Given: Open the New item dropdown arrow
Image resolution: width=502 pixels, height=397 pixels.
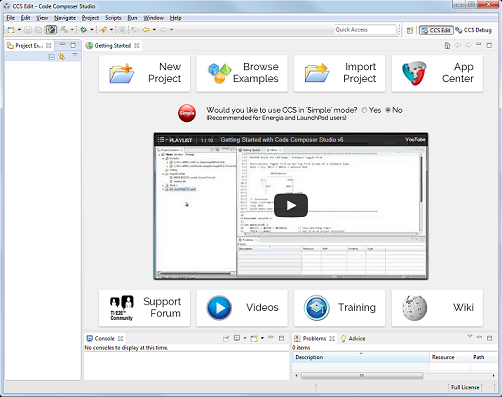Looking at the screenshot, I should tap(19, 30).
